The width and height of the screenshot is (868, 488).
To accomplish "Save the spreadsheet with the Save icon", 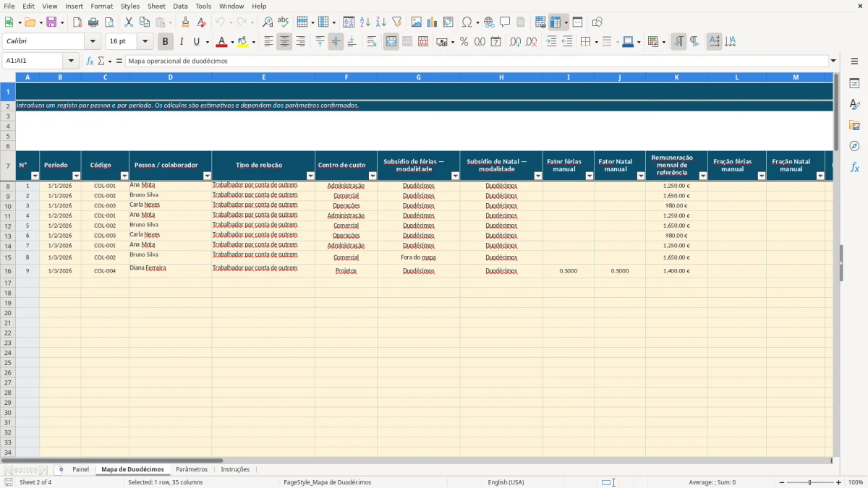I will [51, 22].
